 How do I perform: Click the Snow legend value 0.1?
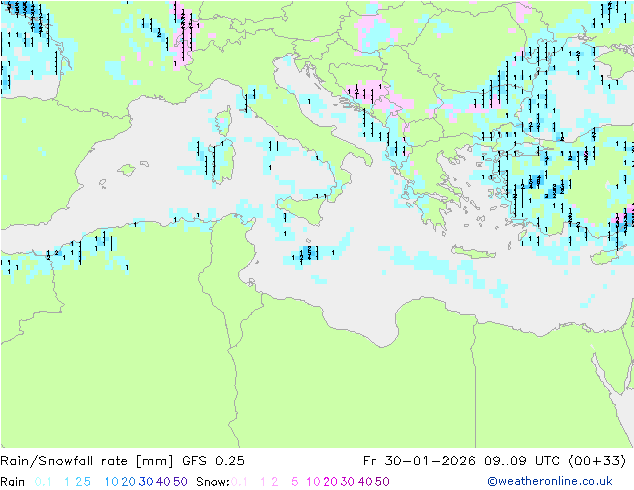tap(239, 482)
